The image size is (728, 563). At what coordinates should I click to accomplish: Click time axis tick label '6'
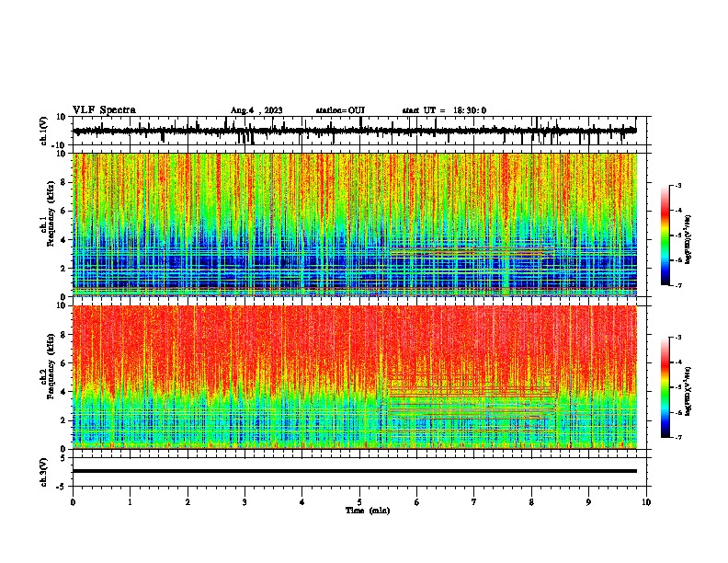(417, 502)
